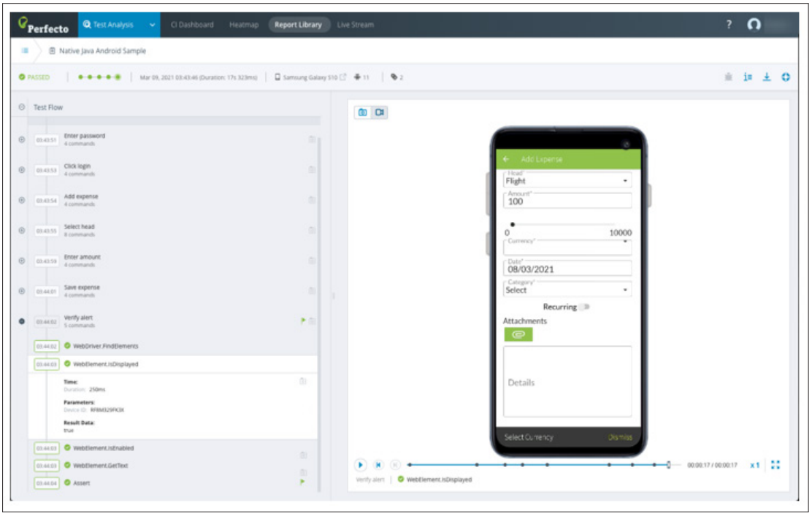The height and width of the screenshot is (516, 812).
Task: Open the Live Stream tab
Action: [x=355, y=25]
